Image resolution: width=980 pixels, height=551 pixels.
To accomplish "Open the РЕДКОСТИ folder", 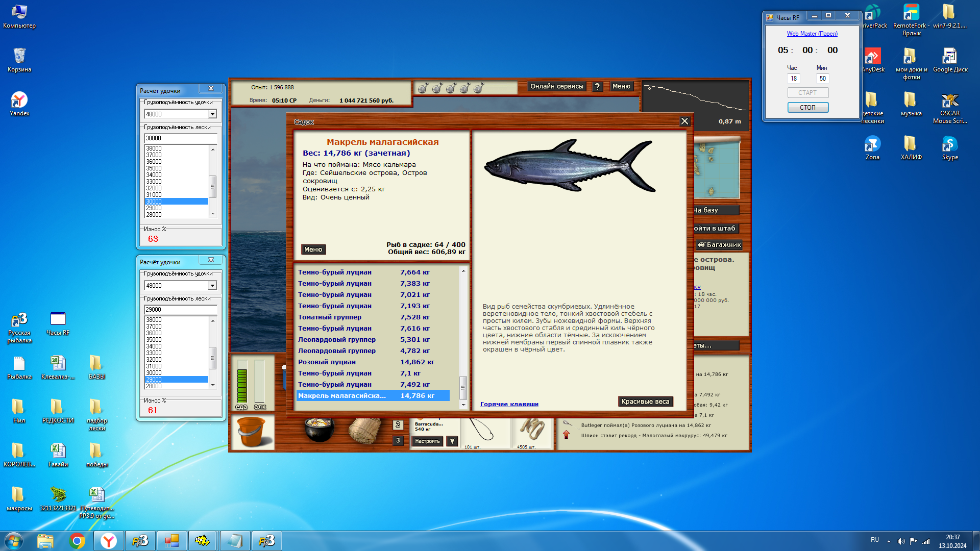I will 58,412.
